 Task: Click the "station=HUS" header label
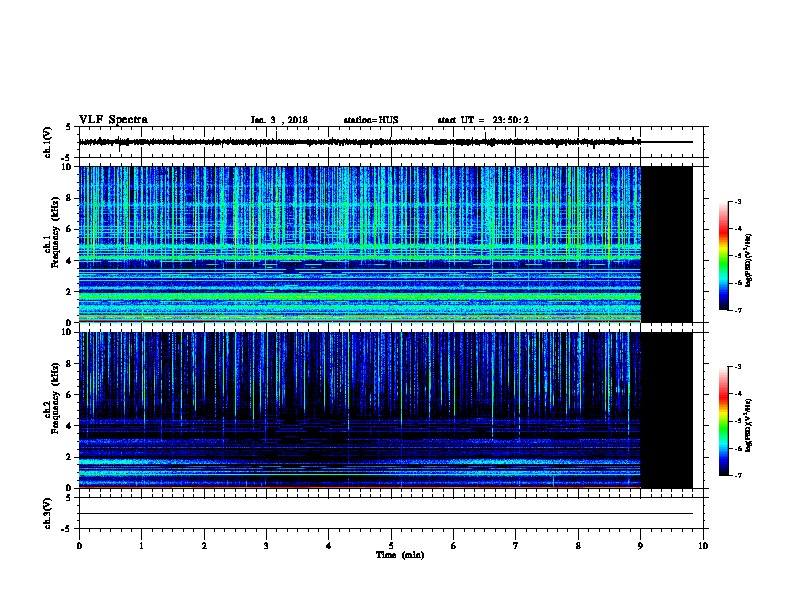371,120
